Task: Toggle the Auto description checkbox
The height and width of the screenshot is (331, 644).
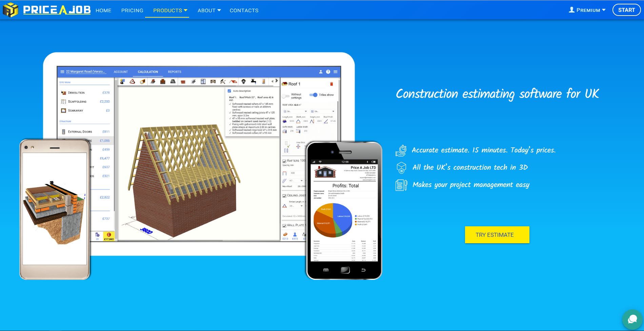Action: pyautogui.click(x=229, y=91)
